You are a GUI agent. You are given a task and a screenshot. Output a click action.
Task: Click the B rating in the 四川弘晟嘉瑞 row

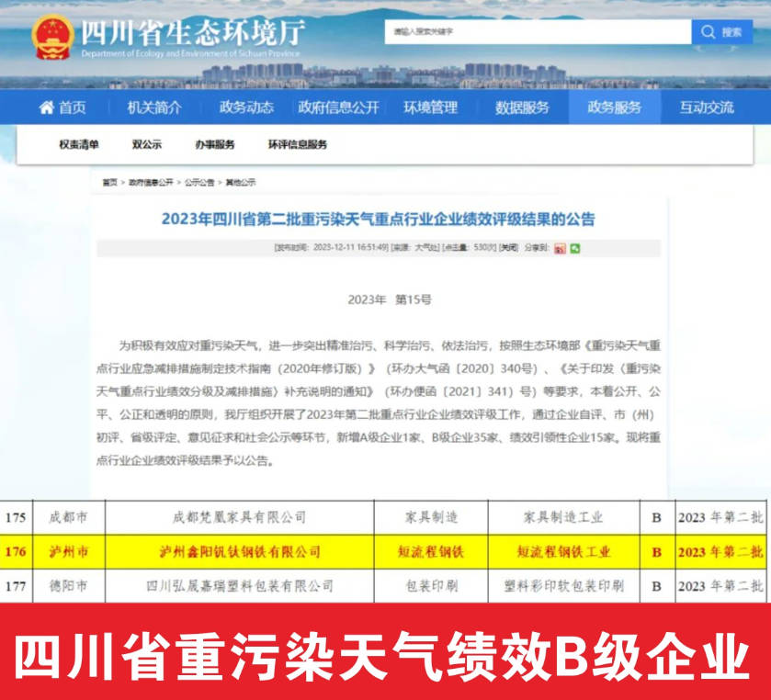click(657, 586)
